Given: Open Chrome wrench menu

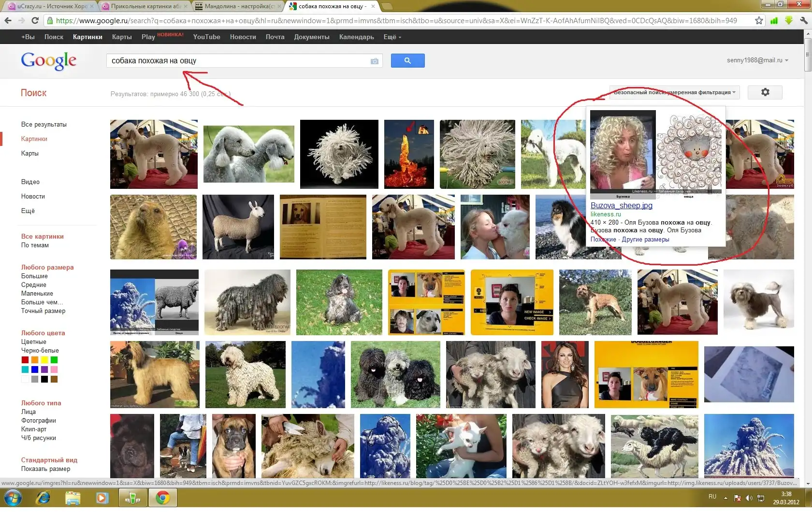Looking at the screenshot, I should click(x=803, y=20).
